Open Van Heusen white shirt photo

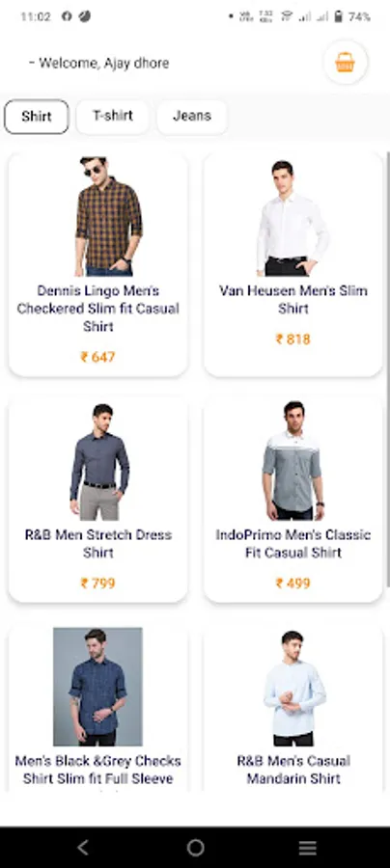coord(292,218)
